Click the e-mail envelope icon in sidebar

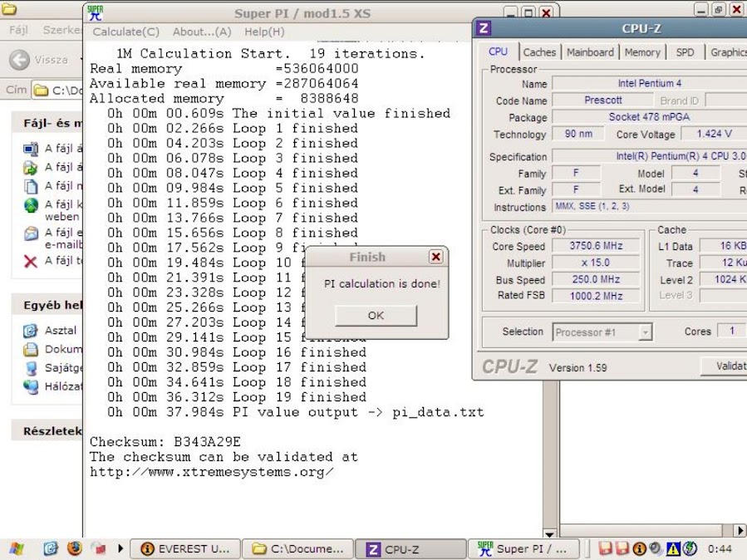click(x=31, y=233)
